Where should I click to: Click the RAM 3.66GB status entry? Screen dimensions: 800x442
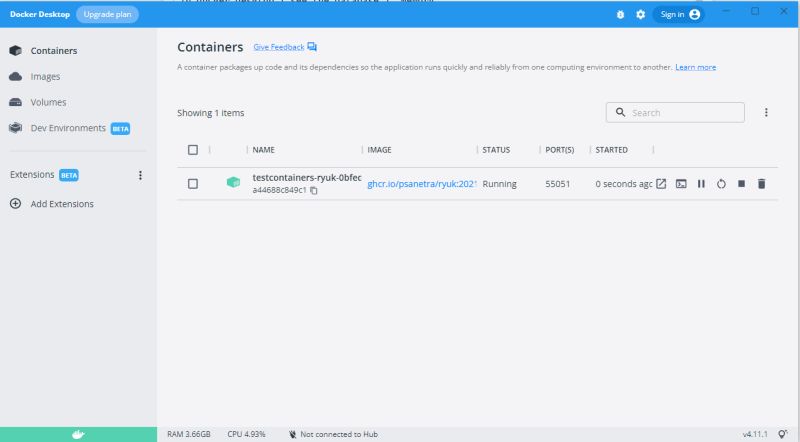click(189, 434)
